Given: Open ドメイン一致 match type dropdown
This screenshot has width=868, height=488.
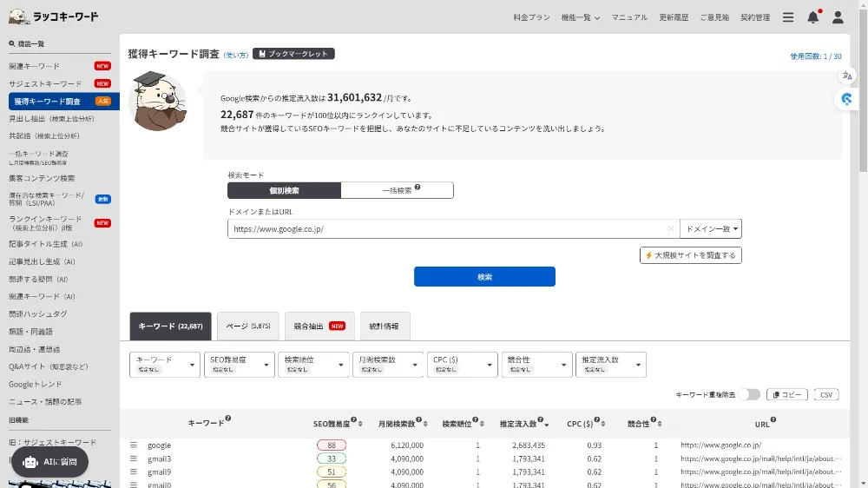Looking at the screenshot, I should [x=711, y=228].
